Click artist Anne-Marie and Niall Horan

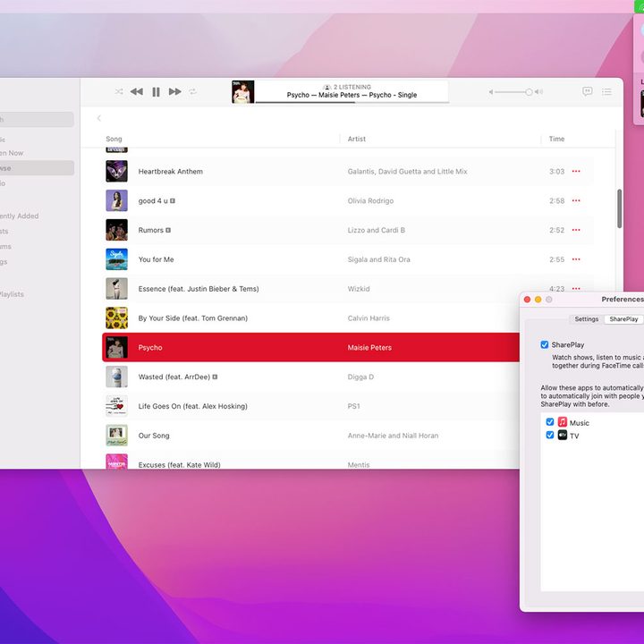(x=393, y=436)
